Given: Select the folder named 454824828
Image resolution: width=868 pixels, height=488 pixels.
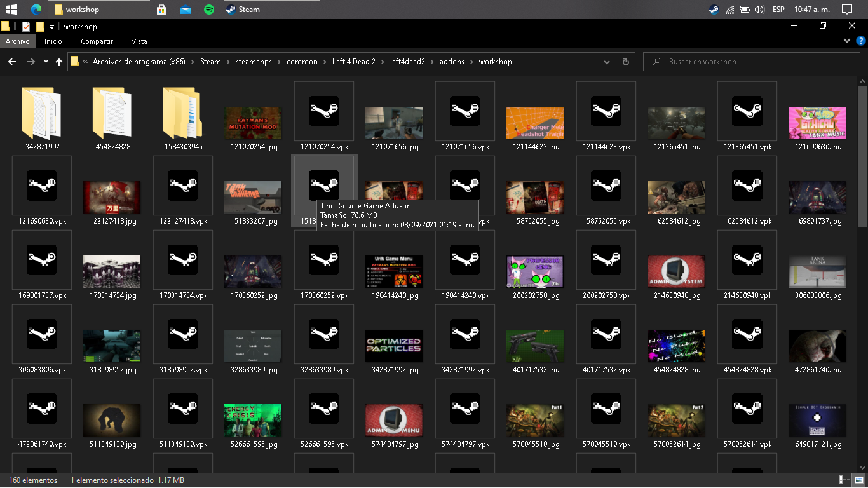Looking at the screenshot, I should (113, 119).
